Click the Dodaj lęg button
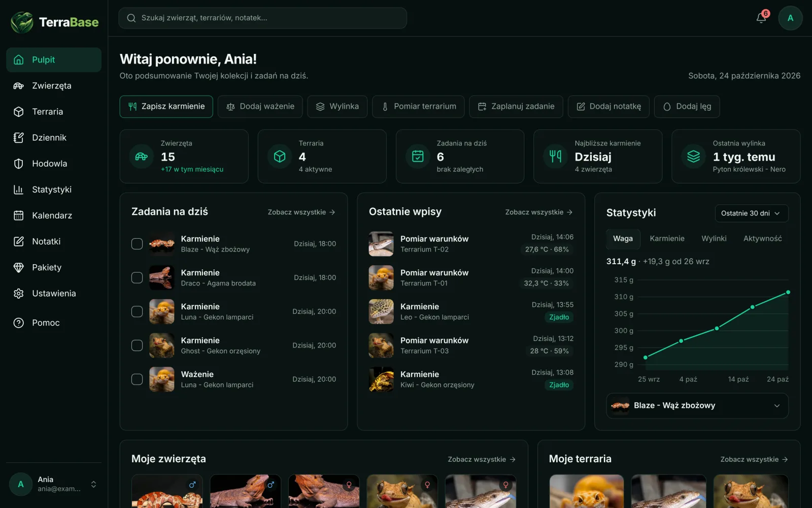Viewport: 812px width, 508px height. click(x=687, y=107)
